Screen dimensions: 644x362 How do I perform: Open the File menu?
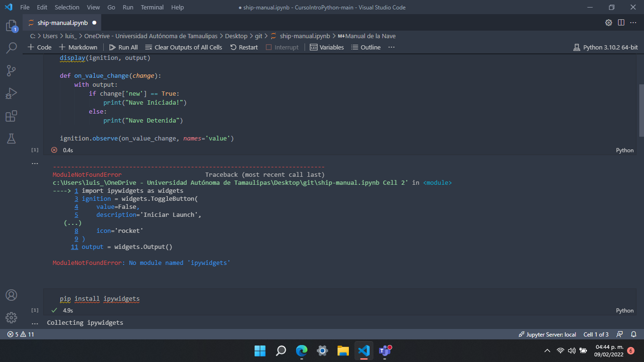click(x=25, y=7)
